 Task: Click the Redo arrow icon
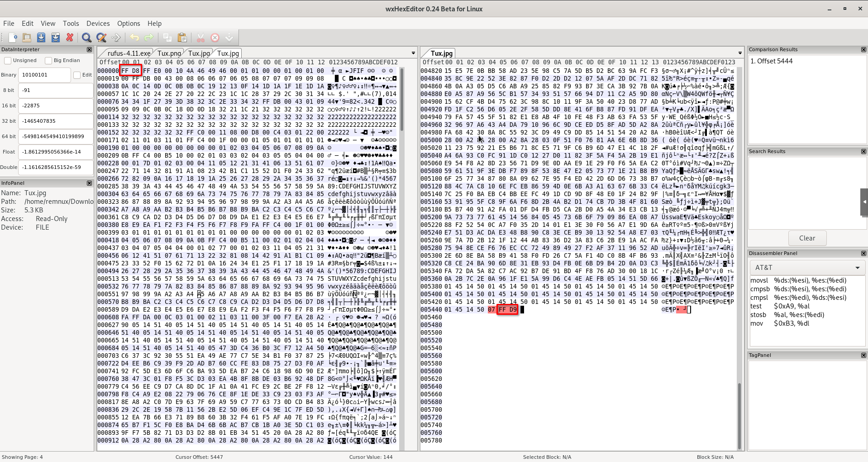coord(149,38)
